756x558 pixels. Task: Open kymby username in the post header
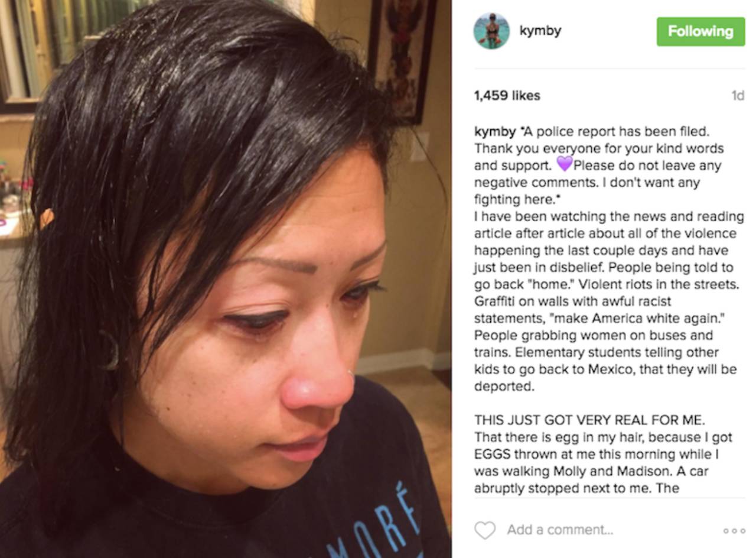(x=540, y=31)
